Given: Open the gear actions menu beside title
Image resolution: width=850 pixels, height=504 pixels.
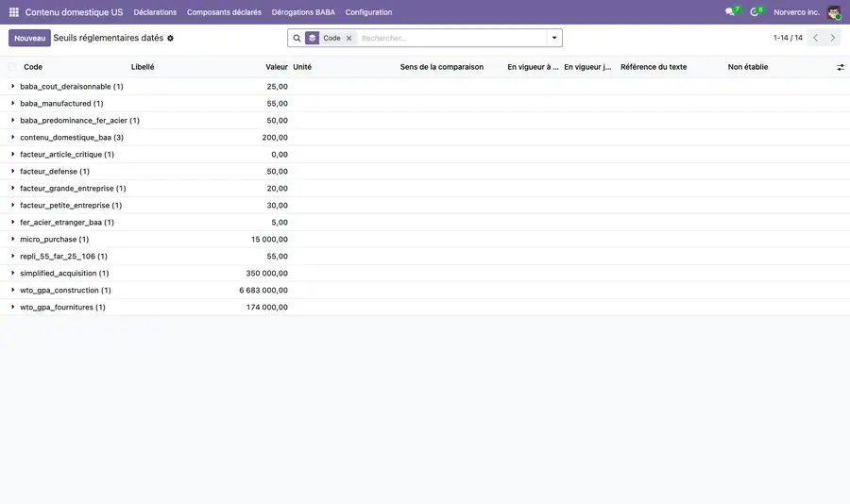Looking at the screenshot, I should pyautogui.click(x=170, y=39).
